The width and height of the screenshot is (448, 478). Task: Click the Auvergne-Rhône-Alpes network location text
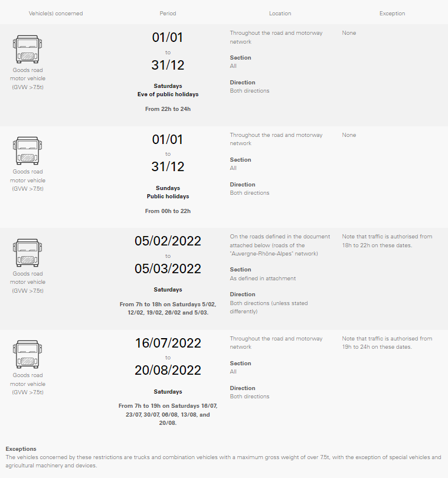click(280, 245)
